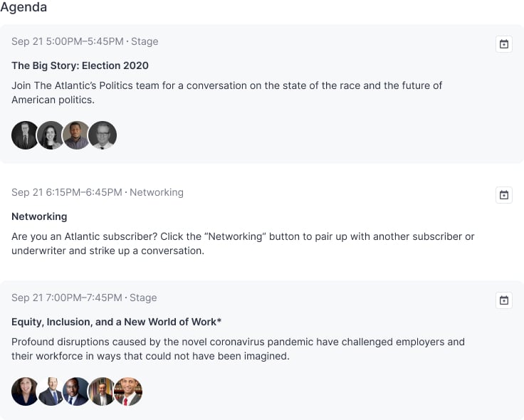This screenshot has width=524, height=420.
Task: Open second speaker avatar in Equity, Inclusion session
Action: point(51,392)
